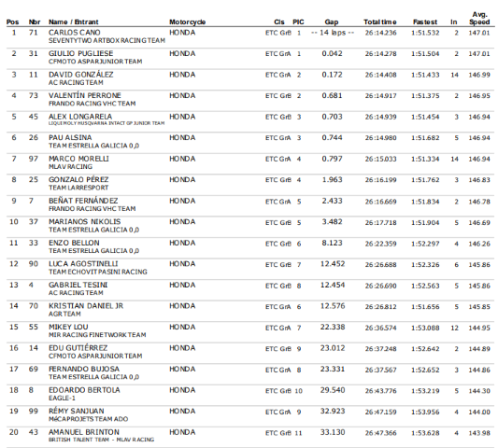Click the gap value 8.123
Screen dimensions: 498x448
[332, 243]
